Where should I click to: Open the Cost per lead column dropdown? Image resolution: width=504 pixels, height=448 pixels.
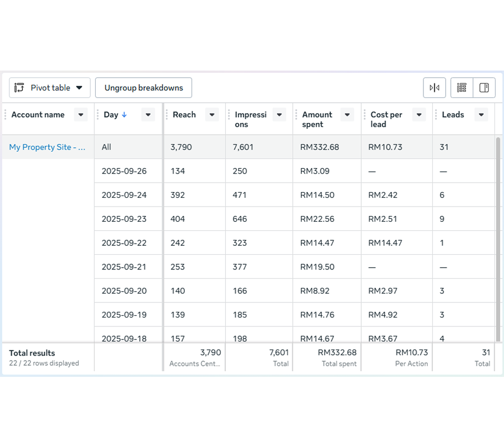(x=419, y=114)
